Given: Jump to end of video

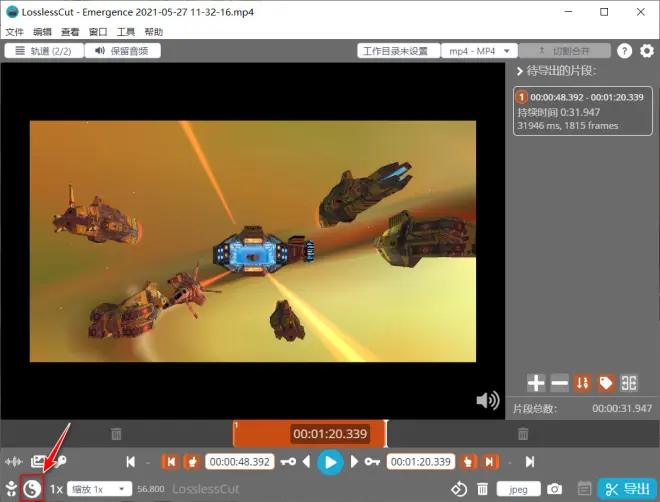Looking at the screenshot, I should (530, 462).
